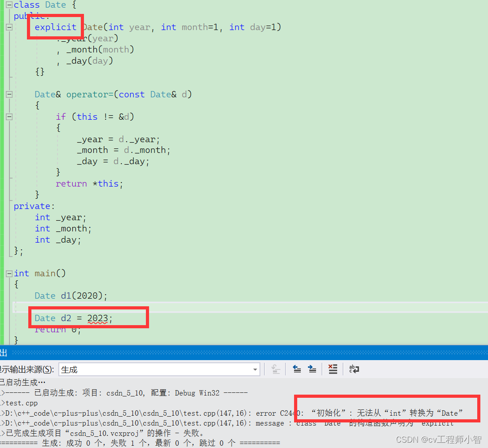Click the highlighted explicit keyword

55,27
